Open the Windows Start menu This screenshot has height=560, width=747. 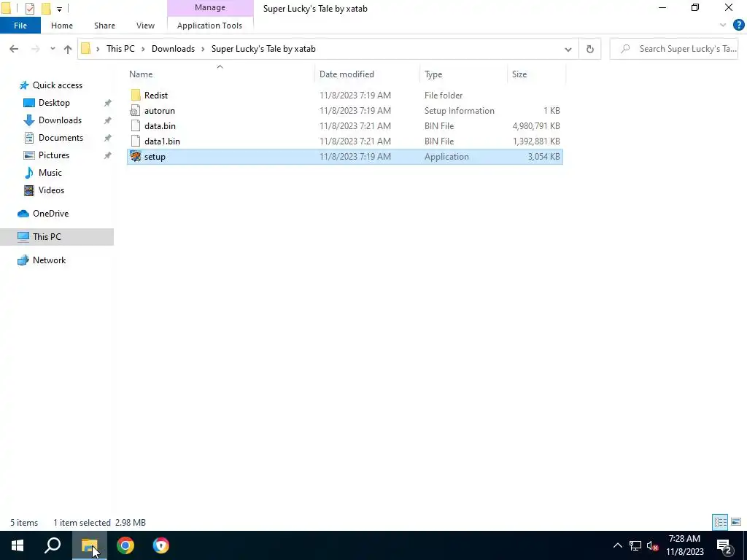[18, 545]
